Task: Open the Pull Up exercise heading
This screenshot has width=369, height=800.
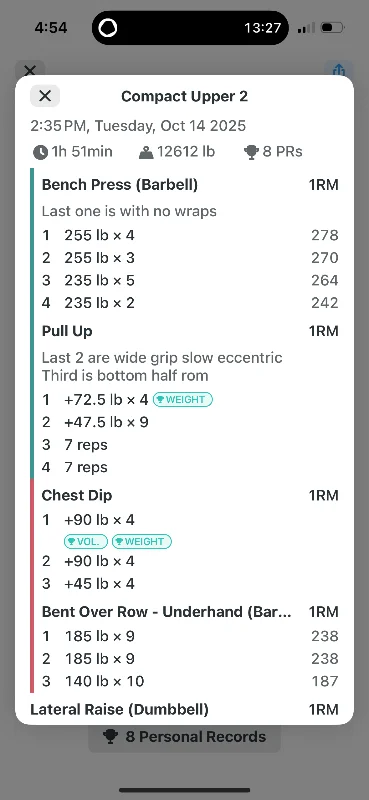Action: click(x=67, y=331)
